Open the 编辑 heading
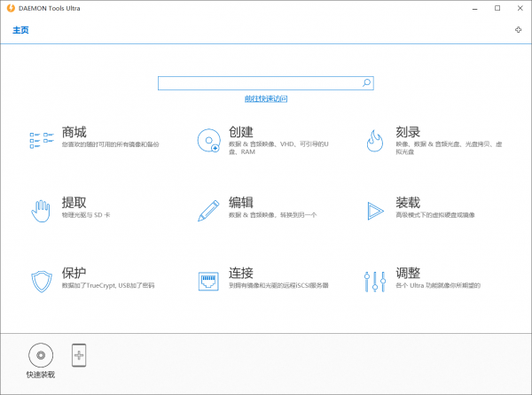 pyautogui.click(x=241, y=203)
